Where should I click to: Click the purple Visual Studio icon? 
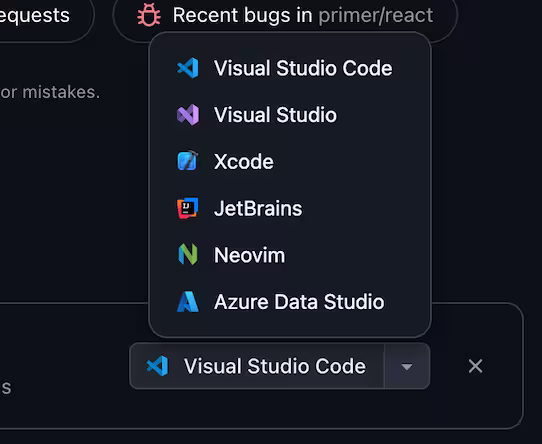[188, 115]
